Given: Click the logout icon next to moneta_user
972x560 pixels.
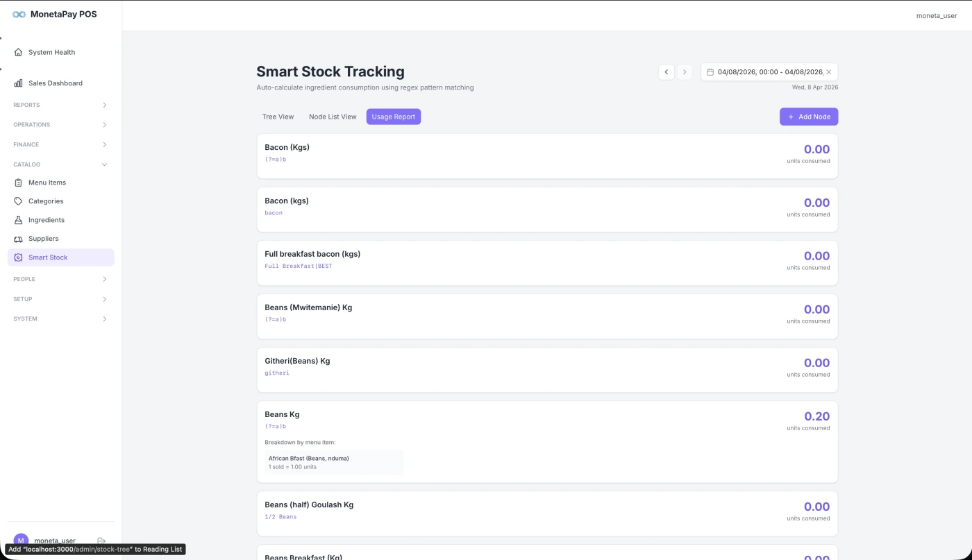Looking at the screenshot, I should coord(101,540).
